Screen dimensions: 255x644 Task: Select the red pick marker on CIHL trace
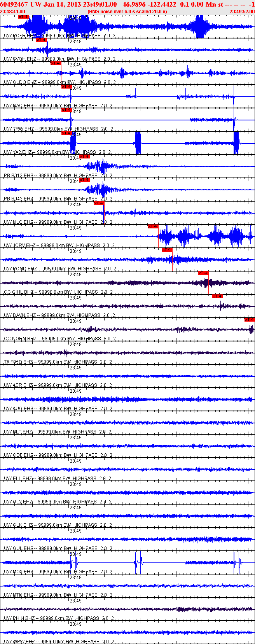point(203,273)
